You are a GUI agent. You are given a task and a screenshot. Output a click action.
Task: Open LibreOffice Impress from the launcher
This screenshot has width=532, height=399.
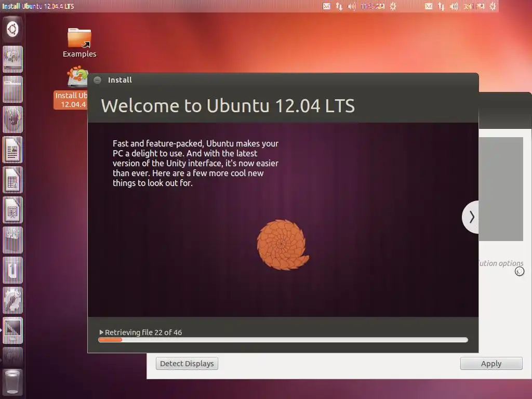pos(12,210)
